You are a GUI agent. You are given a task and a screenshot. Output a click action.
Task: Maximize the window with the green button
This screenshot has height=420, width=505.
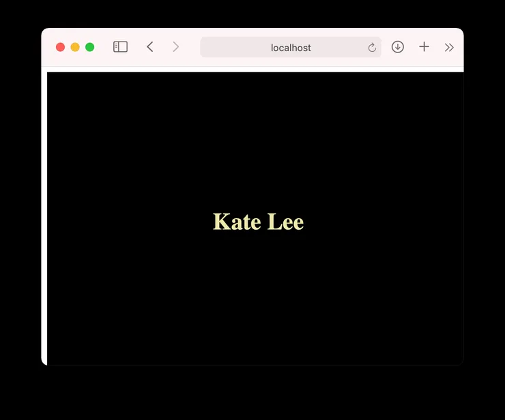[90, 47]
